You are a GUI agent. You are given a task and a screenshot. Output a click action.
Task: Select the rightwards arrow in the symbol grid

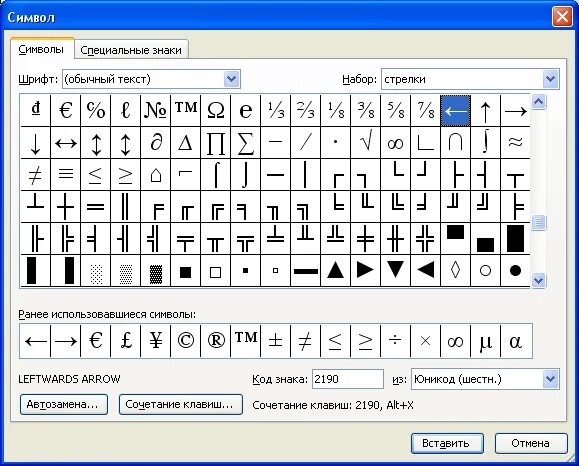pyautogui.click(x=515, y=110)
